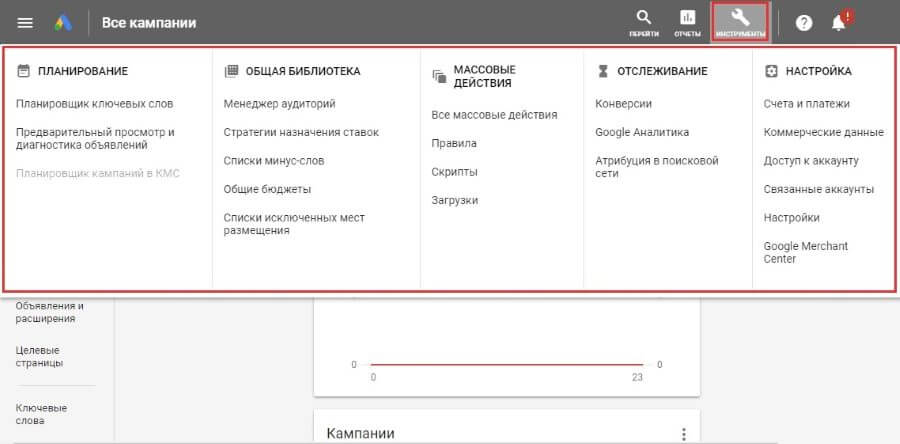The image size is (900, 444).
Task: Open Доступ к аккаунту
Action: click(x=811, y=161)
